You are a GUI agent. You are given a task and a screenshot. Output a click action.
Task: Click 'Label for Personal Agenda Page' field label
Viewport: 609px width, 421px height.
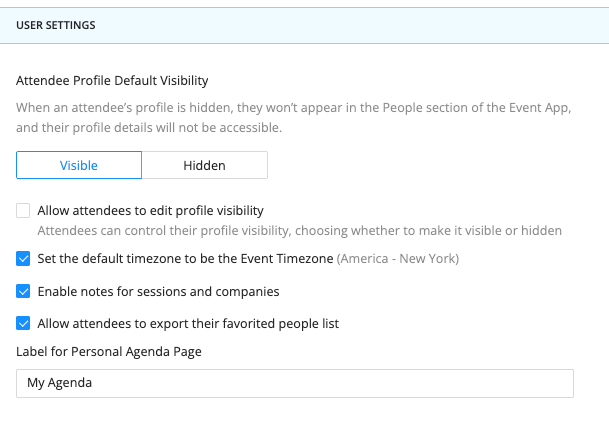[109, 351]
